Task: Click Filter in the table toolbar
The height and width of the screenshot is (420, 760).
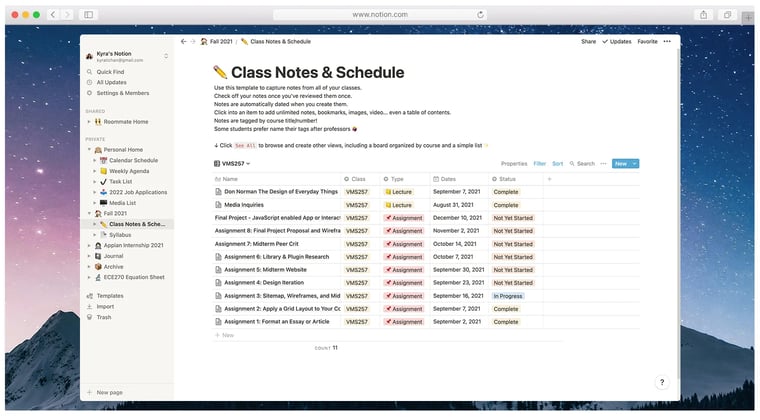Action: 540,163
